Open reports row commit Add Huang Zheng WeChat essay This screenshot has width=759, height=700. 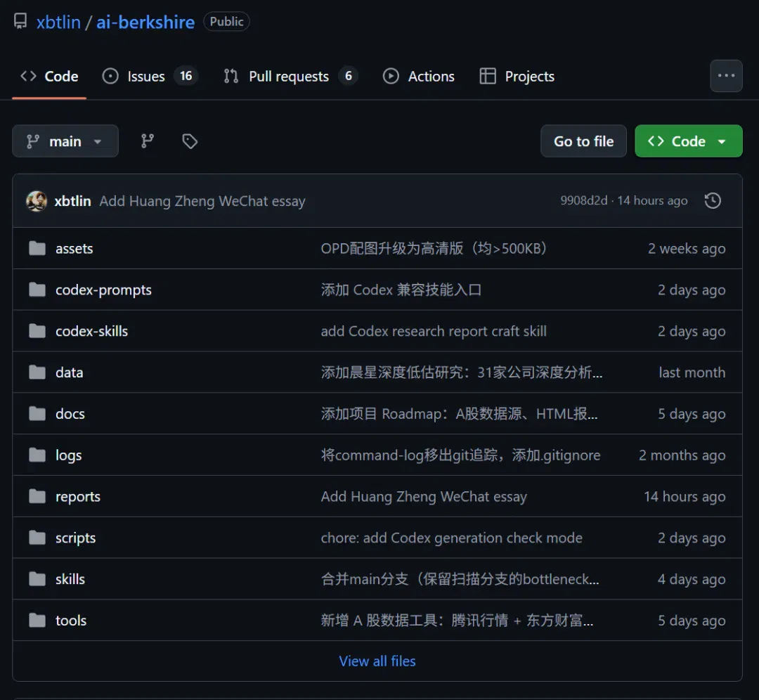(424, 497)
